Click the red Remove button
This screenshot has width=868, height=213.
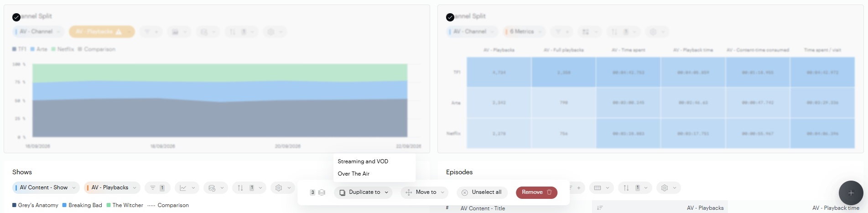(536, 192)
